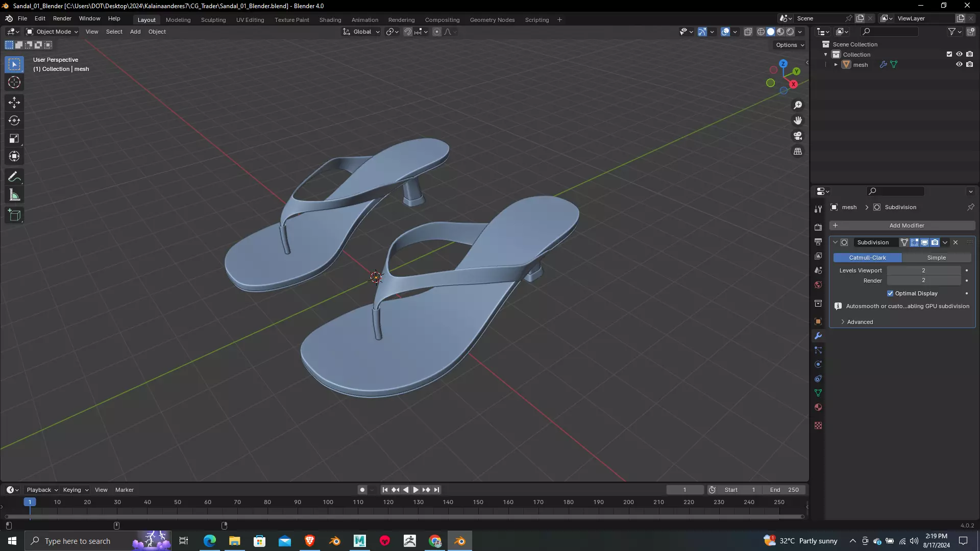Screen dimensions: 980x551
Task: Open Material properties tab
Action: click(x=818, y=407)
